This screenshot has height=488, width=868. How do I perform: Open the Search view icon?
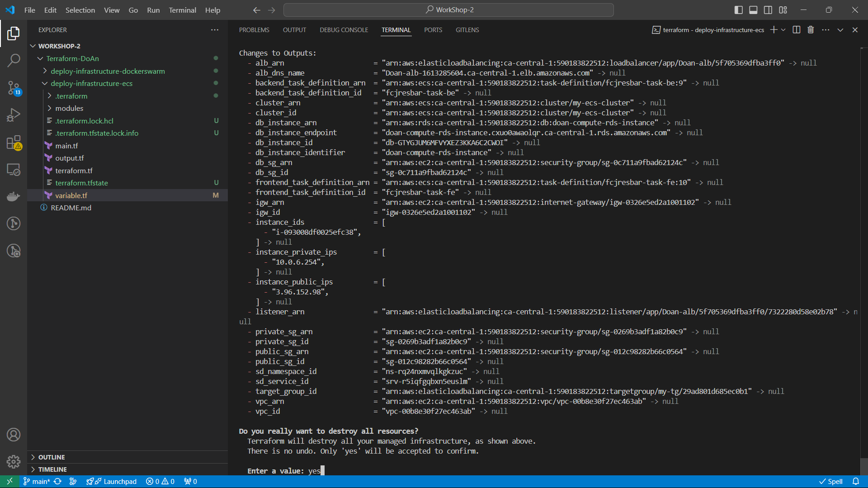pos(14,60)
